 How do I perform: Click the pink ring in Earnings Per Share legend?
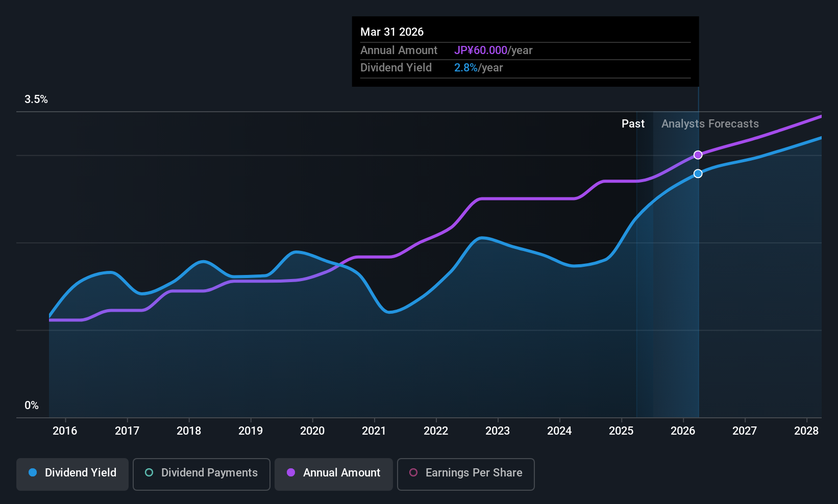[413, 473]
